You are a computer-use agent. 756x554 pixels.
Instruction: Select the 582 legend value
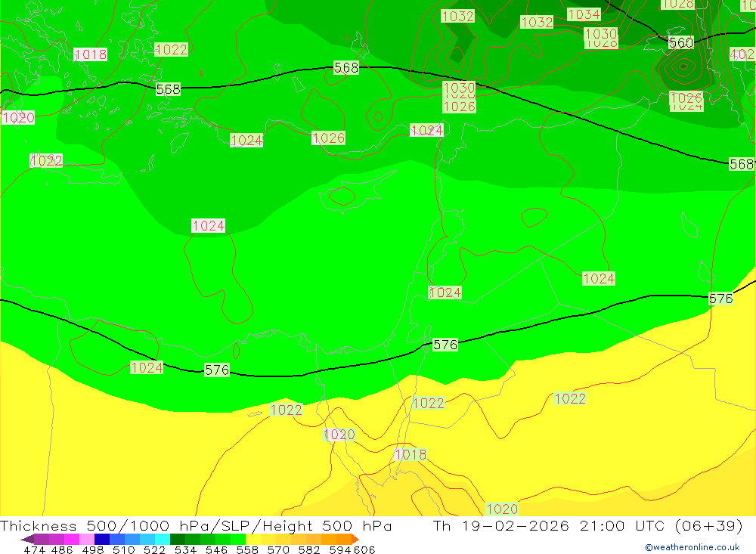click(309, 549)
